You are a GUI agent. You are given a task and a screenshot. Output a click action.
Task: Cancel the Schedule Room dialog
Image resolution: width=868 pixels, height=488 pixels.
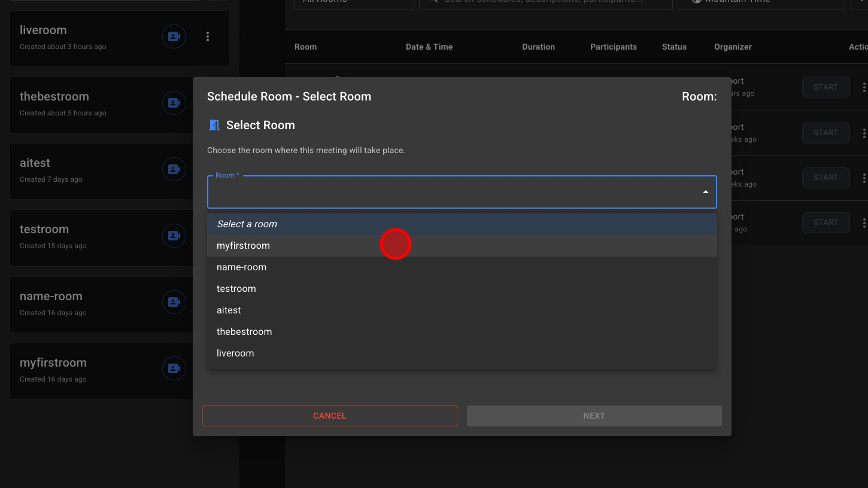(x=329, y=416)
